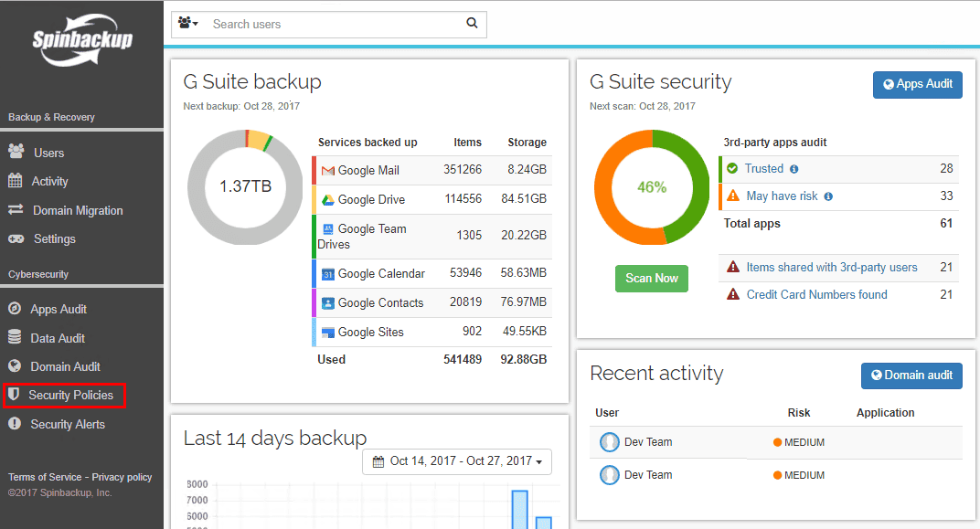Open the Oct 14 - Oct 27 date range selector
This screenshot has height=529, width=980.
457,461
